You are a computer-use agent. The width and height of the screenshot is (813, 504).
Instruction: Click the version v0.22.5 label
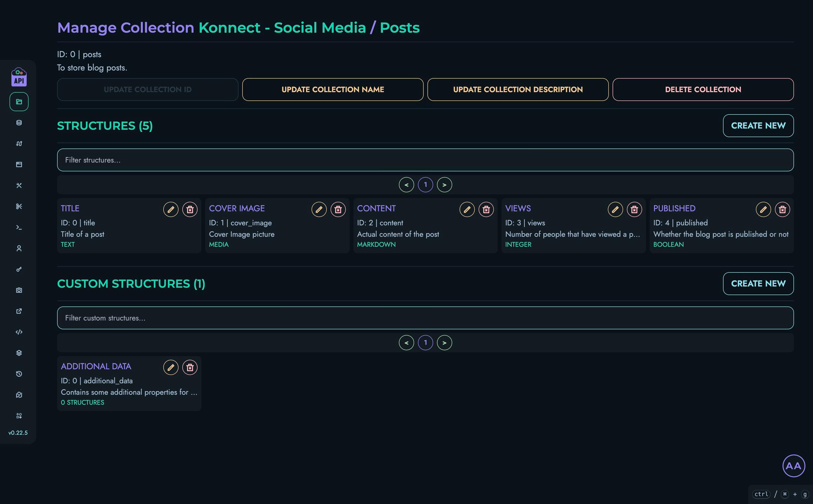18,433
